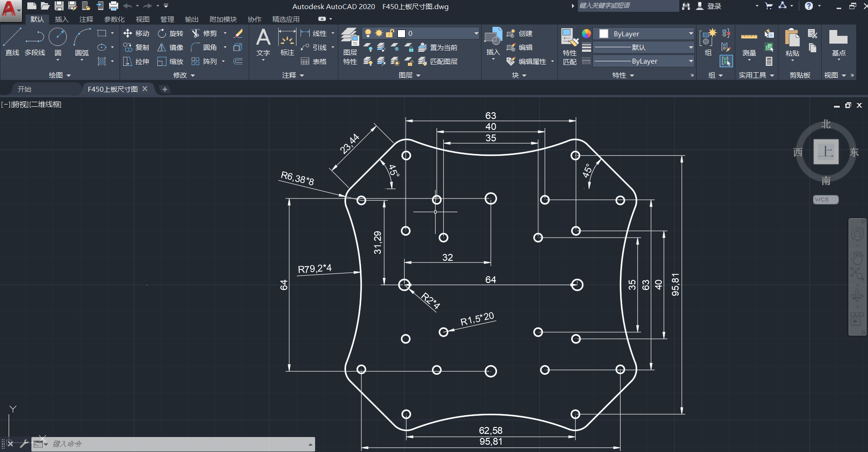Open the 附加模块 ribbon tab
The height and width of the screenshot is (452, 868).
coord(223,19)
